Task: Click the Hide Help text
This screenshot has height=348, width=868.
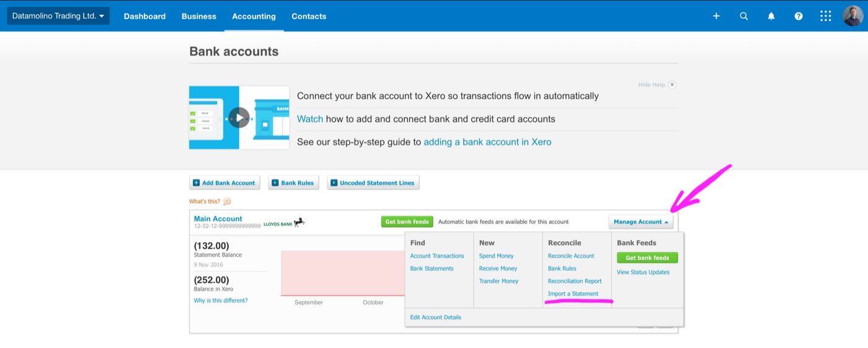Action: [x=652, y=85]
